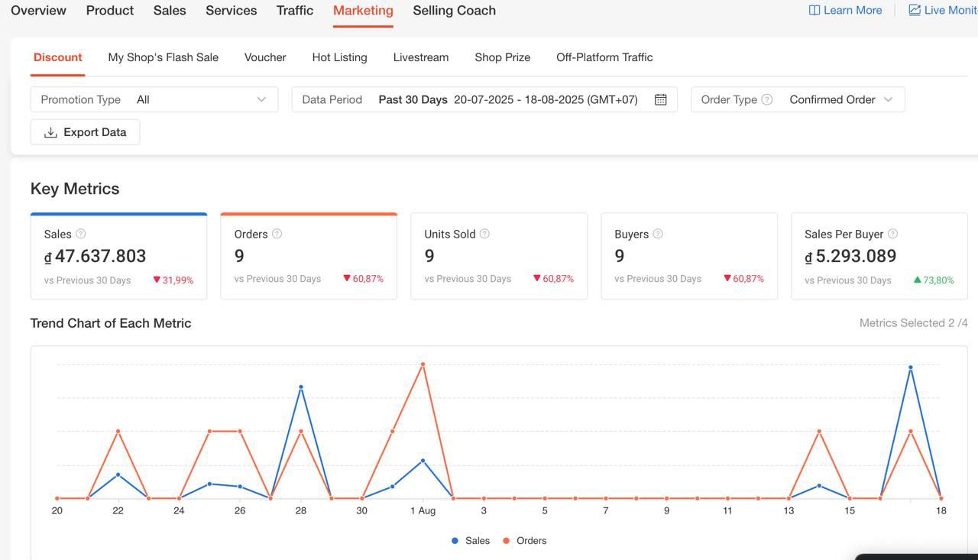Select the Units Sold metric card
Viewport: 978px width, 560px height.
click(x=499, y=256)
